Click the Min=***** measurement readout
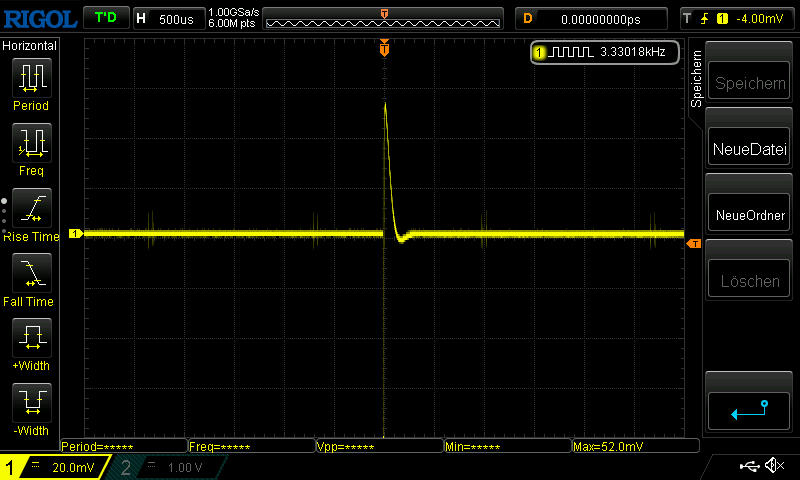Viewport: 800px width, 480px height. pyautogui.click(x=508, y=446)
